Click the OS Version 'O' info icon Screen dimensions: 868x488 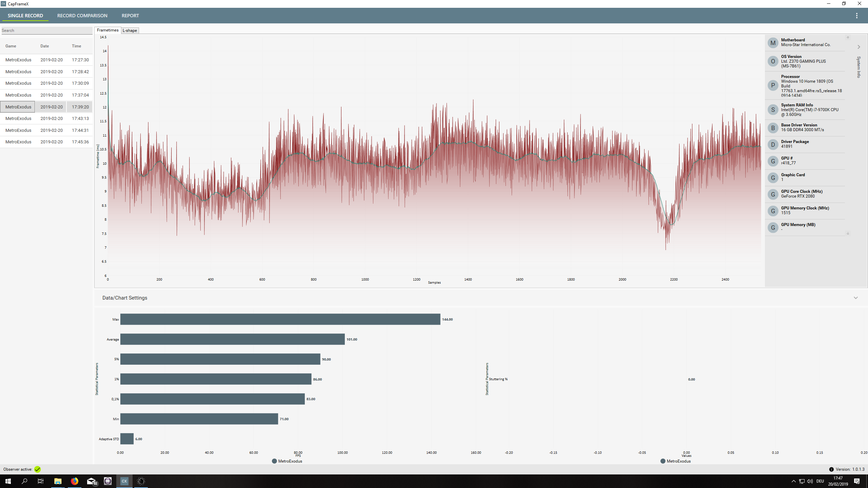[773, 61]
